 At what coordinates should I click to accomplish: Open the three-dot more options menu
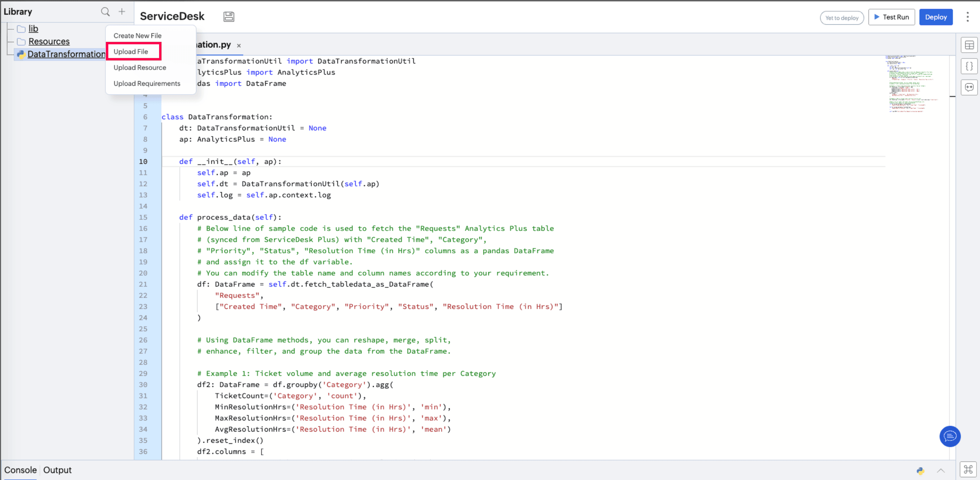pyautogui.click(x=967, y=17)
